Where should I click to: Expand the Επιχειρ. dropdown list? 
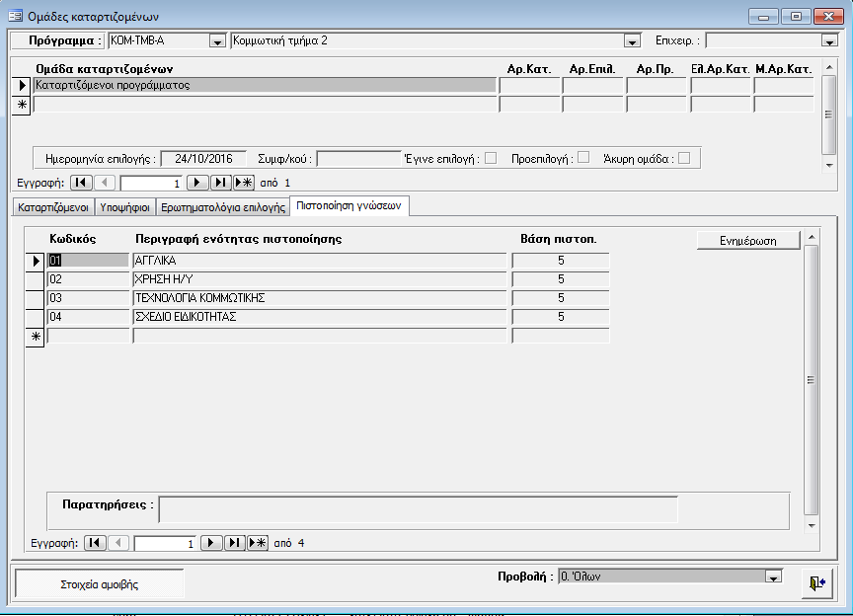tap(829, 41)
